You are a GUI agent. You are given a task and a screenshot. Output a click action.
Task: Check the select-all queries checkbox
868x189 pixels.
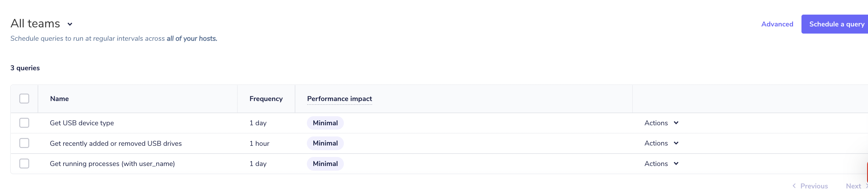point(24,98)
